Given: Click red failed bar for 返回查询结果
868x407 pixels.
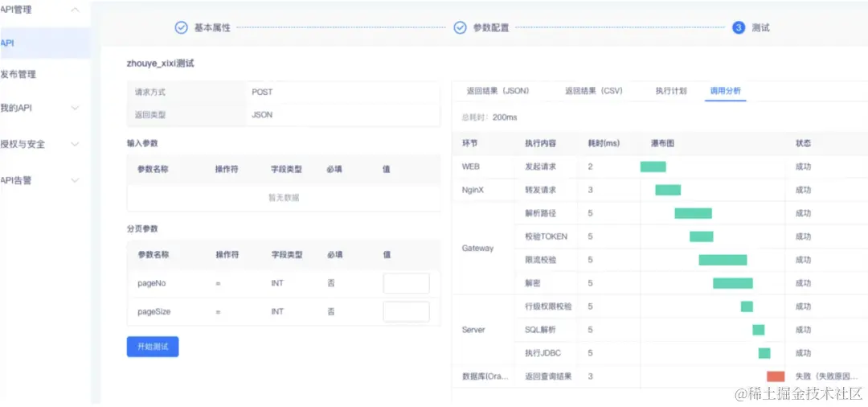Looking at the screenshot, I should [x=776, y=376].
